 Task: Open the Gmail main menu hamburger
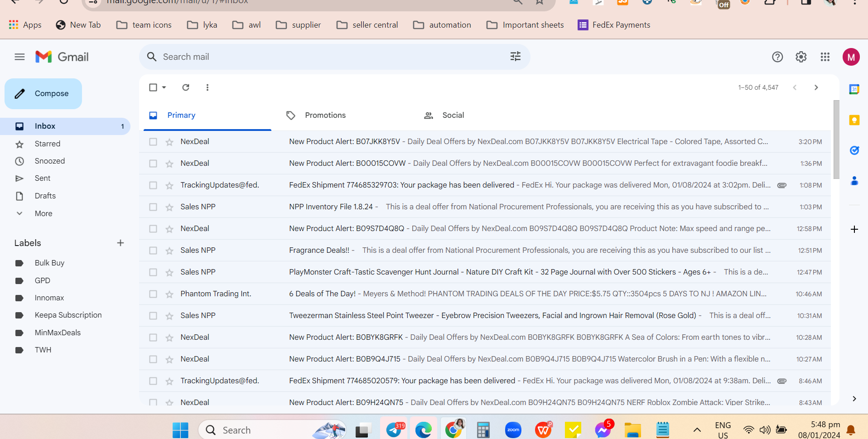coord(19,57)
